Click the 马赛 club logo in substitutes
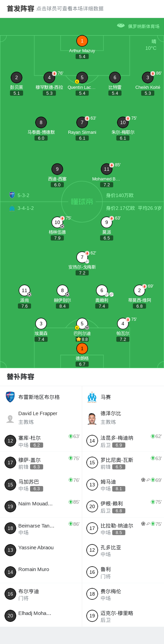This screenshot has height=644, width=164. pyautogui.click(x=92, y=397)
